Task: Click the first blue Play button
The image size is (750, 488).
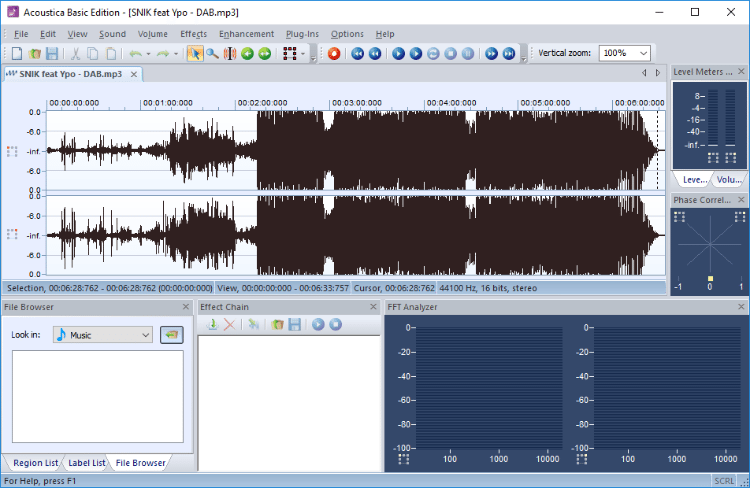Action: click(398, 53)
